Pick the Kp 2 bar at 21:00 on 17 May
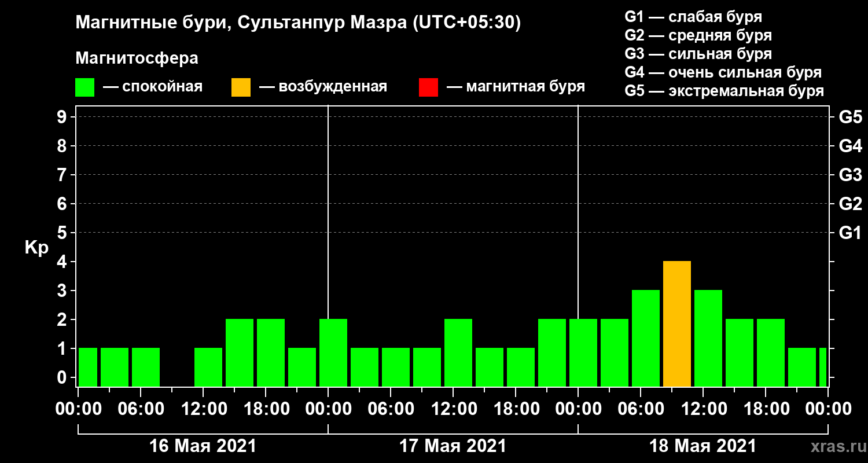The height and width of the screenshot is (463, 868). [x=552, y=353]
